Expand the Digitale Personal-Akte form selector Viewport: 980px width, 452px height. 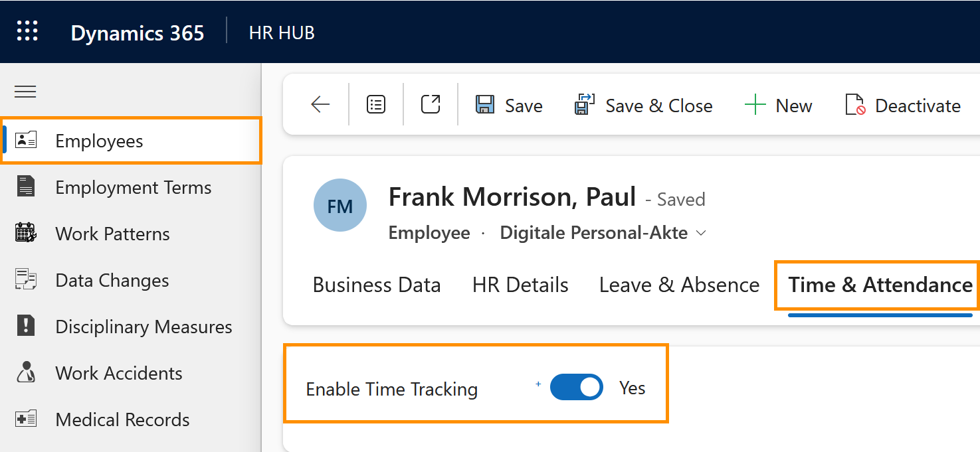pos(701,233)
